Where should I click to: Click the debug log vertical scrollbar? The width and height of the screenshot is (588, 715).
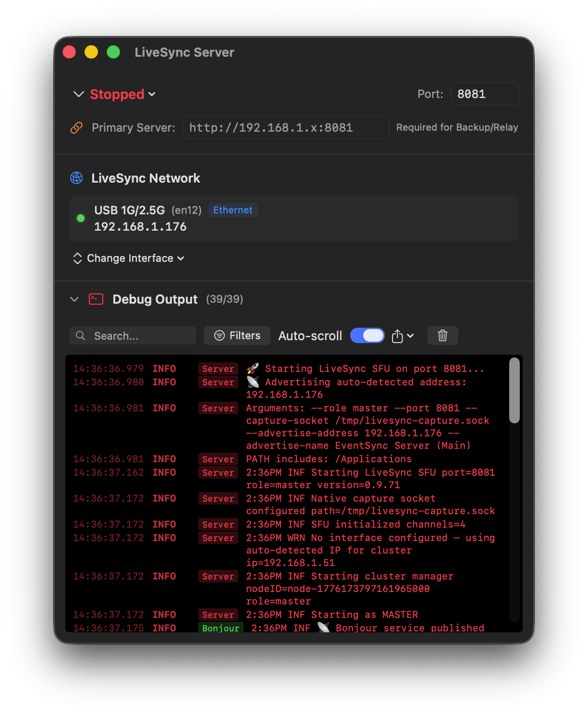point(514,390)
